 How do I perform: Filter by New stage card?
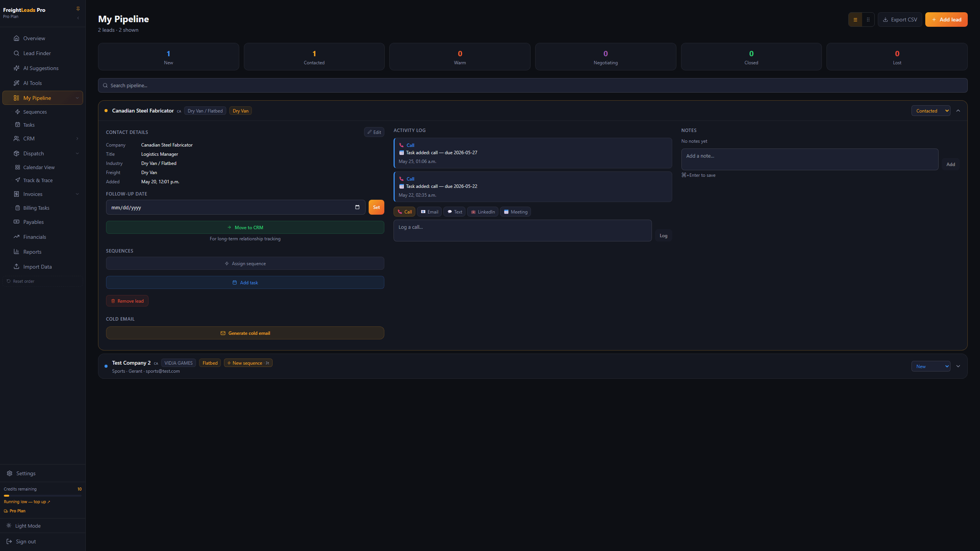(168, 57)
